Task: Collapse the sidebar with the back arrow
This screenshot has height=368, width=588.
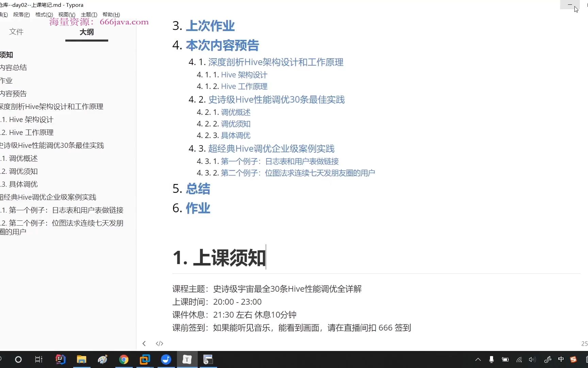Action: click(144, 343)
